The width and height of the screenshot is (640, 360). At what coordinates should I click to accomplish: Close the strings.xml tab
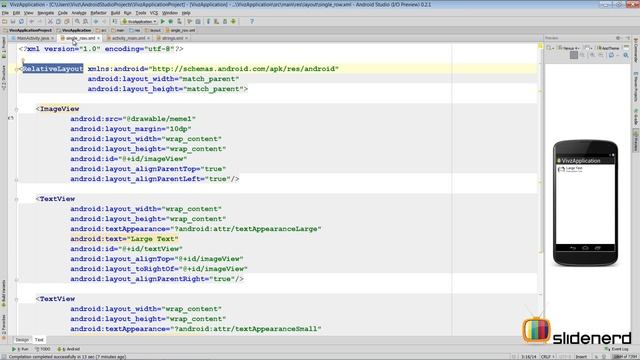click(186, 38)
